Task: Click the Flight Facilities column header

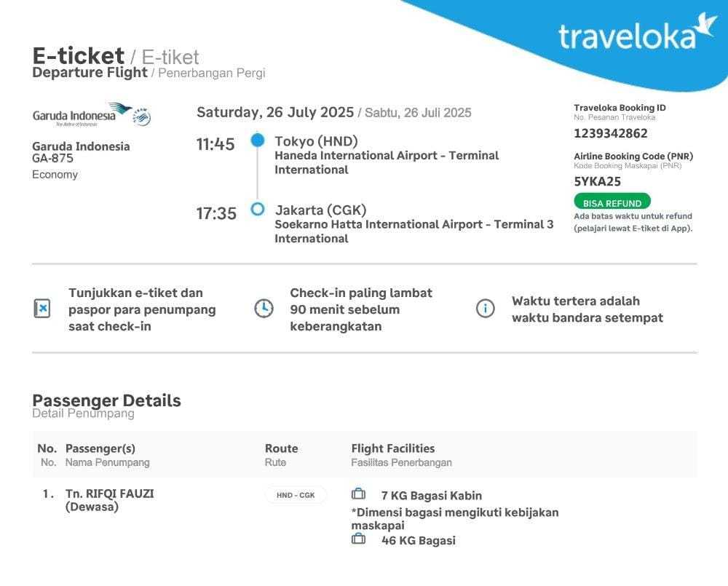Action: (x=392, y=448)
